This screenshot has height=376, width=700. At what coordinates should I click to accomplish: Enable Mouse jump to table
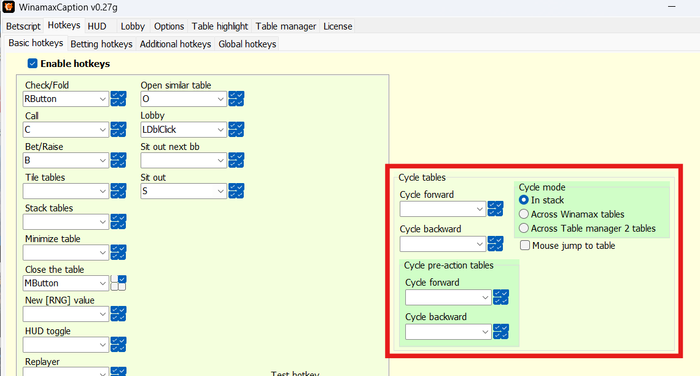coord(525,245)
